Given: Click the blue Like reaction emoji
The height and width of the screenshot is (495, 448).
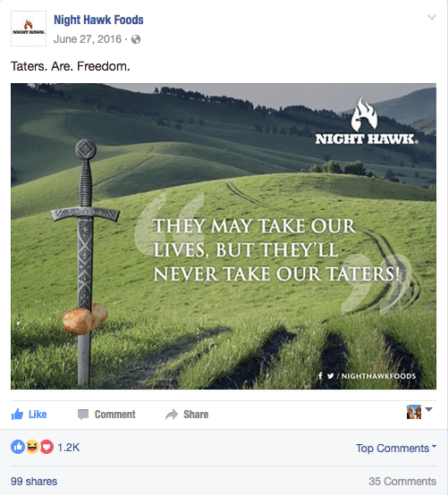Looking at the screenshot, I should click(x=18, y=447).
